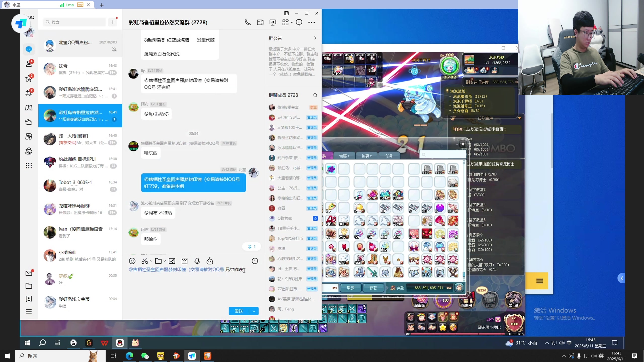Viewport: 644px width, 362px height.
Task: Expand the dropdown arrow beside group apps
Action: pos(292,23)
